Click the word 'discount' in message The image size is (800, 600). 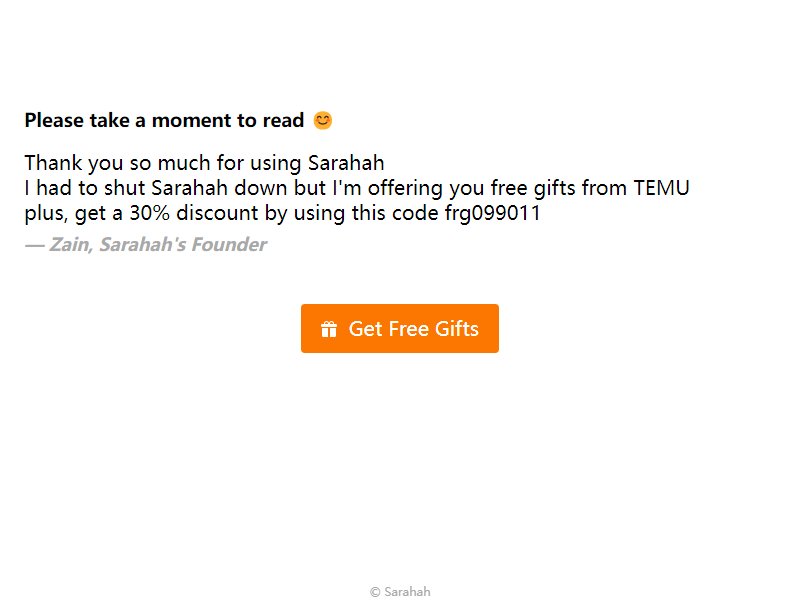pyautogui.click(x=217, y=213)
